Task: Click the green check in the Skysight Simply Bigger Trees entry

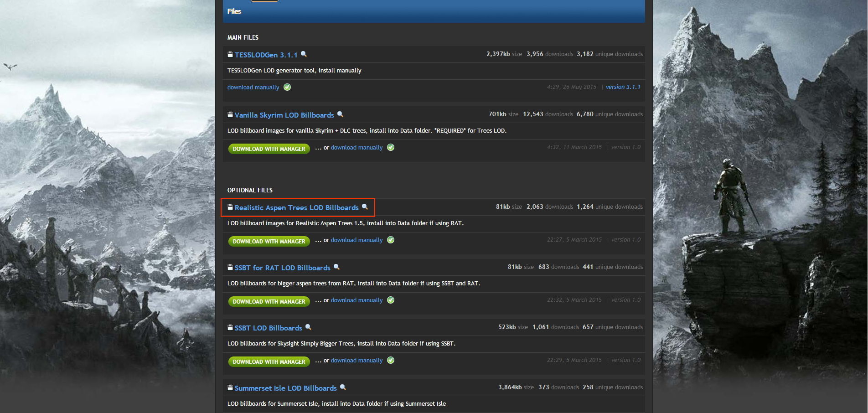Action: click(391, 360)
